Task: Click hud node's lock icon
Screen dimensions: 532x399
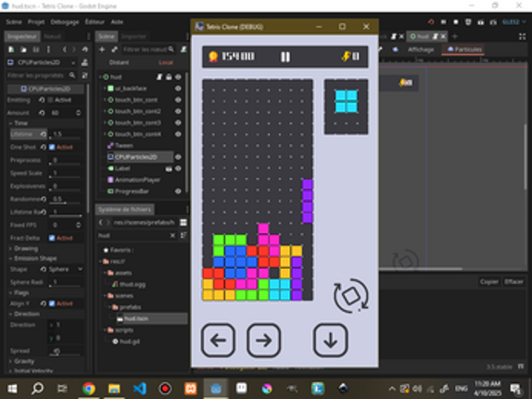Action: coord(169,77)
